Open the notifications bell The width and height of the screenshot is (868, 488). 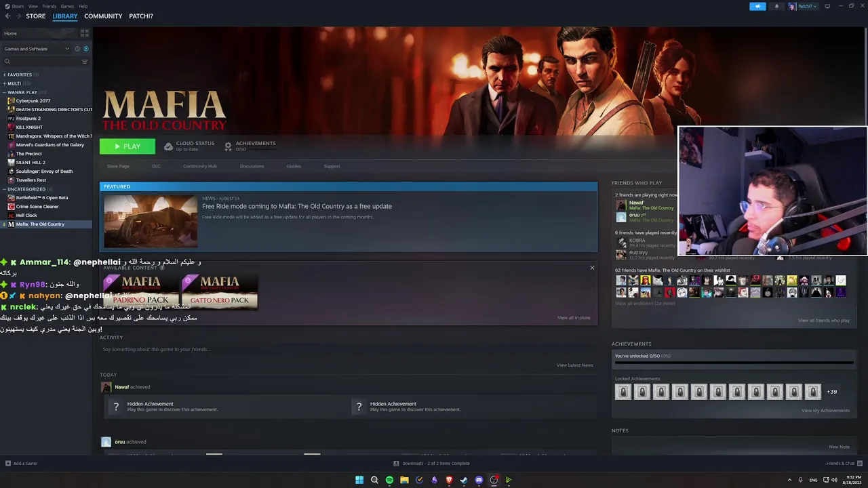tap(776, 6)
